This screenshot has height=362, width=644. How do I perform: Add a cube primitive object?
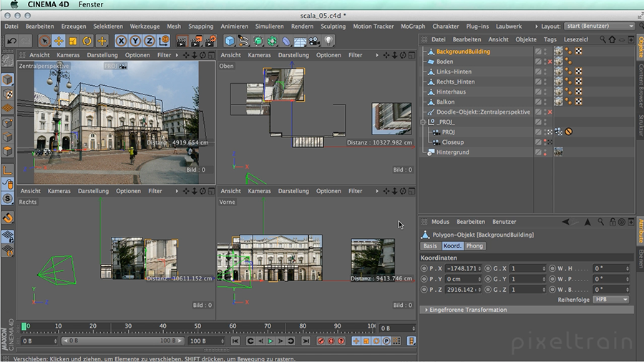[230, 41]
